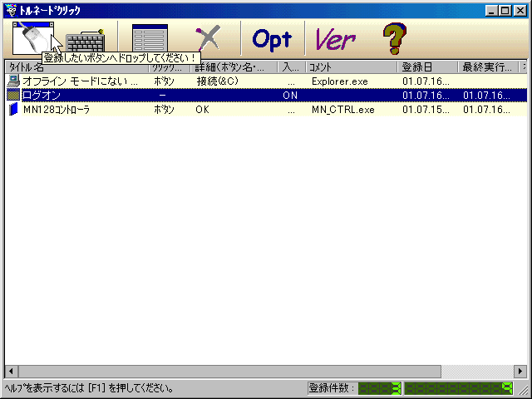The width and height of the screenshot is (532, 399).
Task: Sort by タイトル名 column header
Action: (76, 66)
